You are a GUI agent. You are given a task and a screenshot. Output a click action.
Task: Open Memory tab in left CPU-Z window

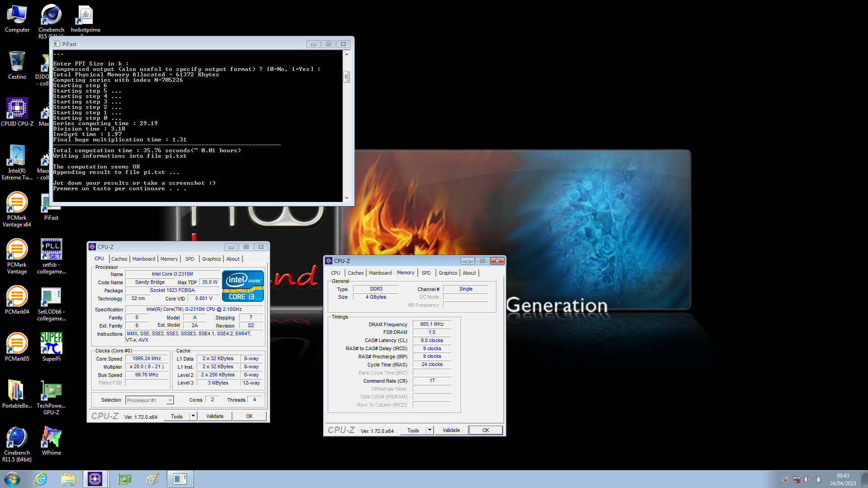click(169, 259)
